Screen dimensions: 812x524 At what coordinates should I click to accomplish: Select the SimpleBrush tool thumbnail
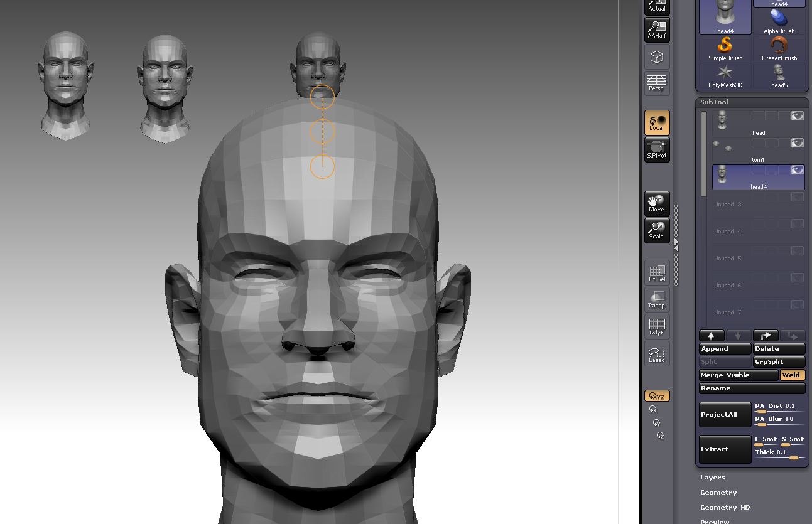725,47
